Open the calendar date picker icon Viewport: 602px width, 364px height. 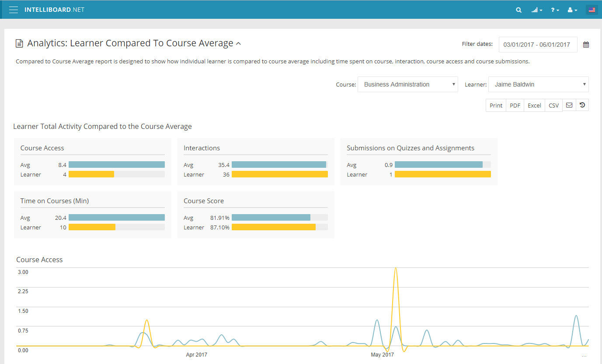tap(586, 45)
